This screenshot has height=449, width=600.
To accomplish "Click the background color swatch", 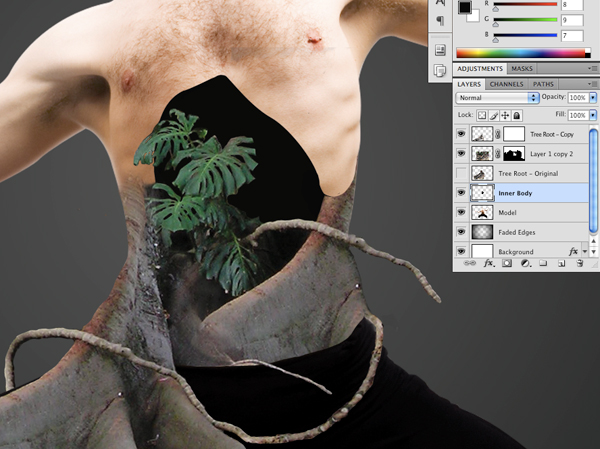I will tap(474, 16).
